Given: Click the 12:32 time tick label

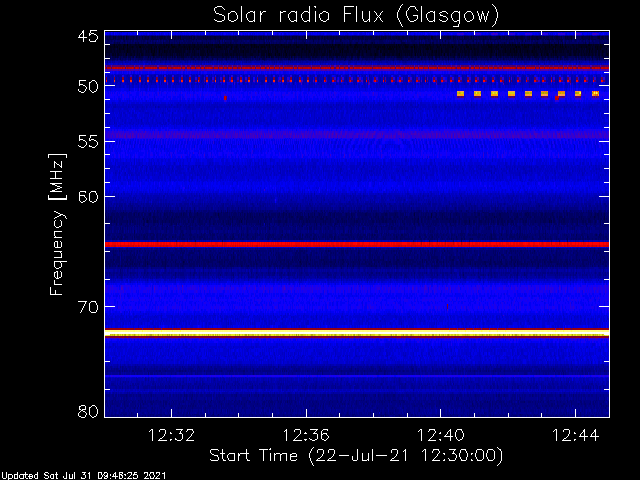Looking at the screenshot, I should point(171,435).
